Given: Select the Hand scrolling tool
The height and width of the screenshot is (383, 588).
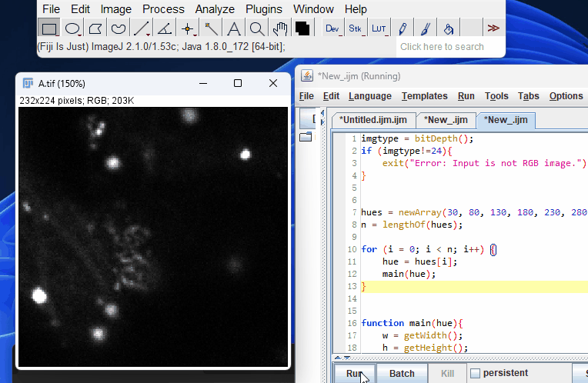Looking at the screenshot, I should pos(279,28).
